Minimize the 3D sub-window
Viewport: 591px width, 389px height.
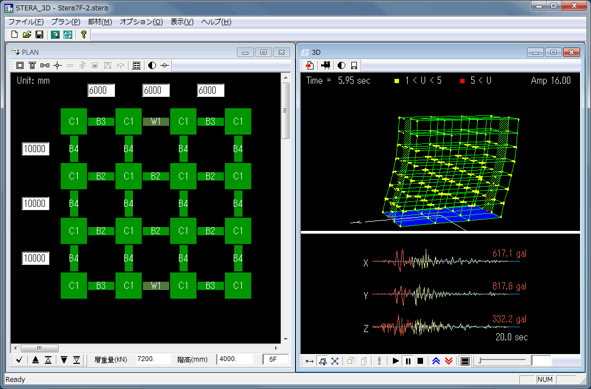click(x=535, y=52)
